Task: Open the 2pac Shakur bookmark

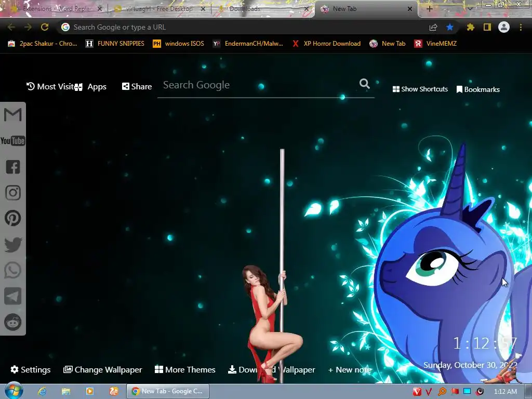Action: click(x=43, y=44)
